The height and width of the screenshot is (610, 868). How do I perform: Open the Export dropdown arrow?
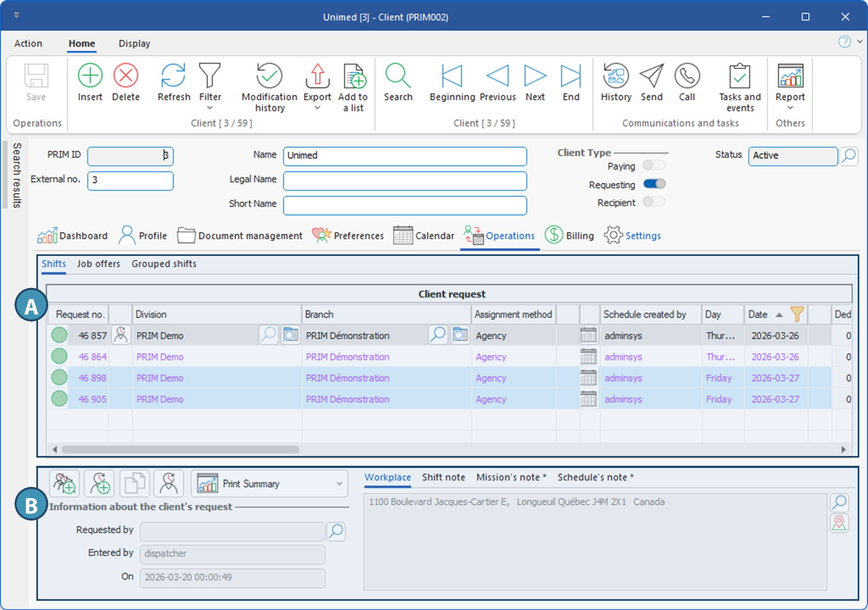point(317,108)
